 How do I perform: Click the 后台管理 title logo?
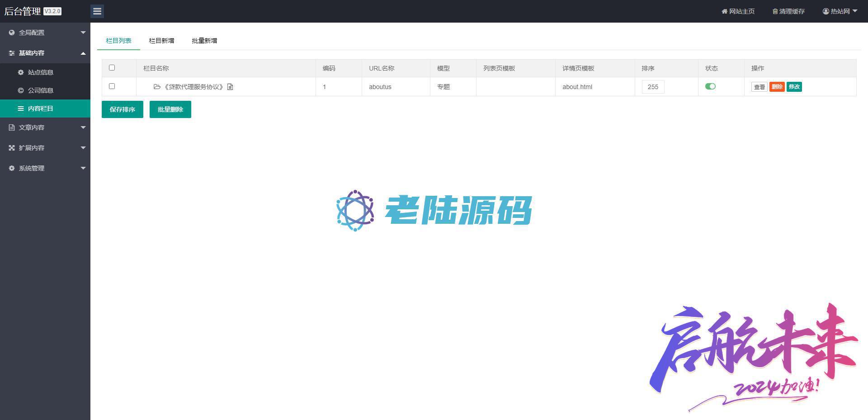23,11
